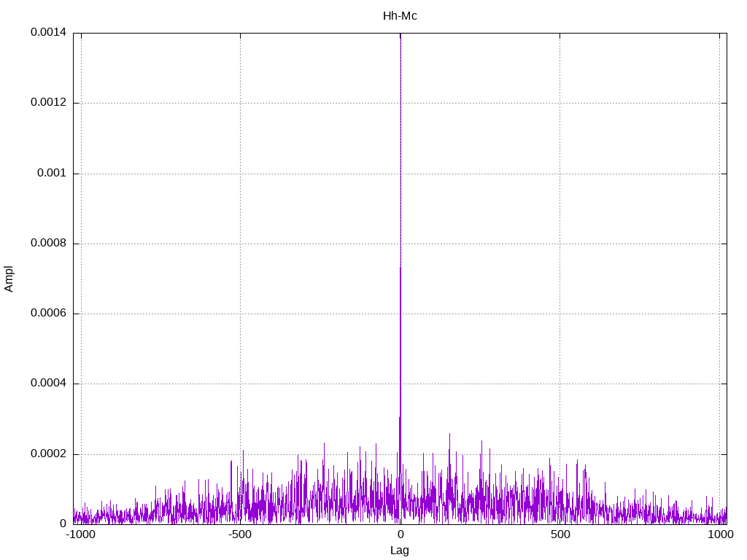Click x-axis tick label -500

coord(239,534)
